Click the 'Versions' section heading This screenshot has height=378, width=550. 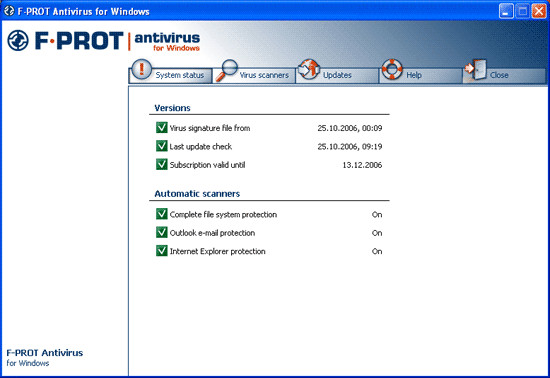[172, 108]
